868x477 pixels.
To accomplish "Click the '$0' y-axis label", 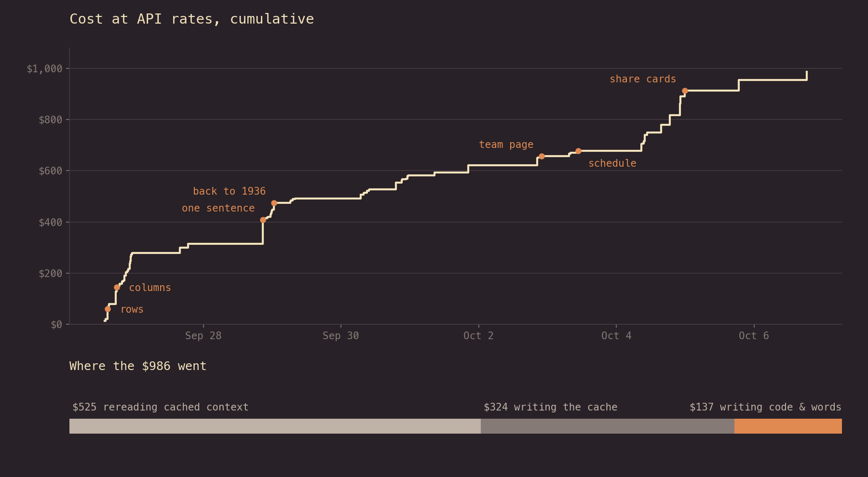I will click(x=56, y=325).
